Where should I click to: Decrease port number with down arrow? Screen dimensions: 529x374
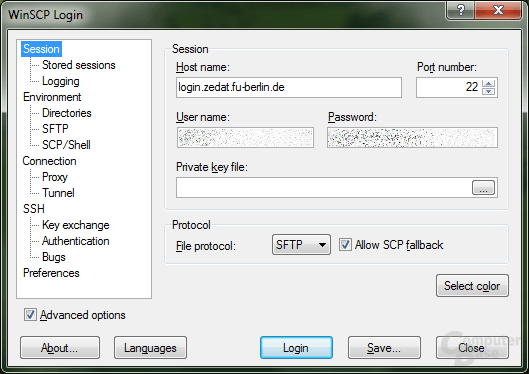coord(489,91)
